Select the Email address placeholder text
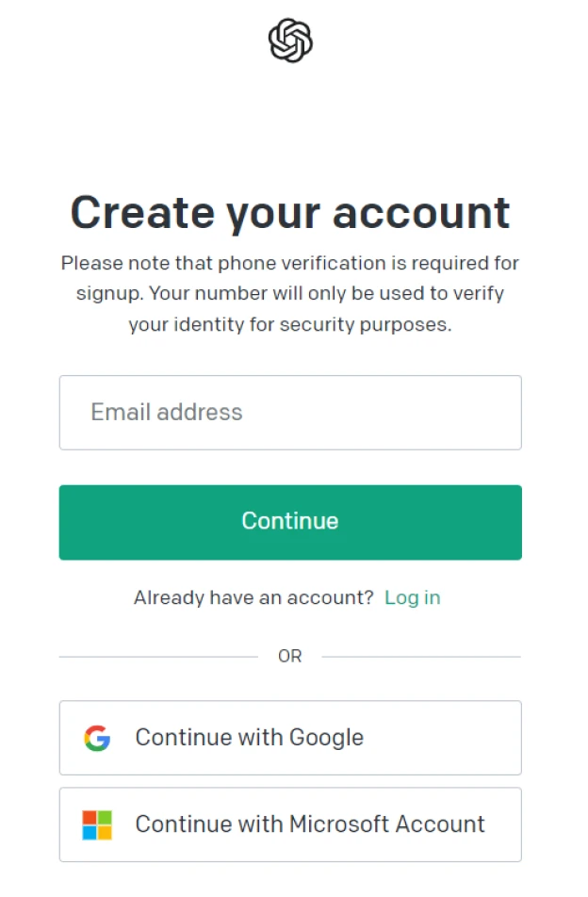 coord(167,413)
